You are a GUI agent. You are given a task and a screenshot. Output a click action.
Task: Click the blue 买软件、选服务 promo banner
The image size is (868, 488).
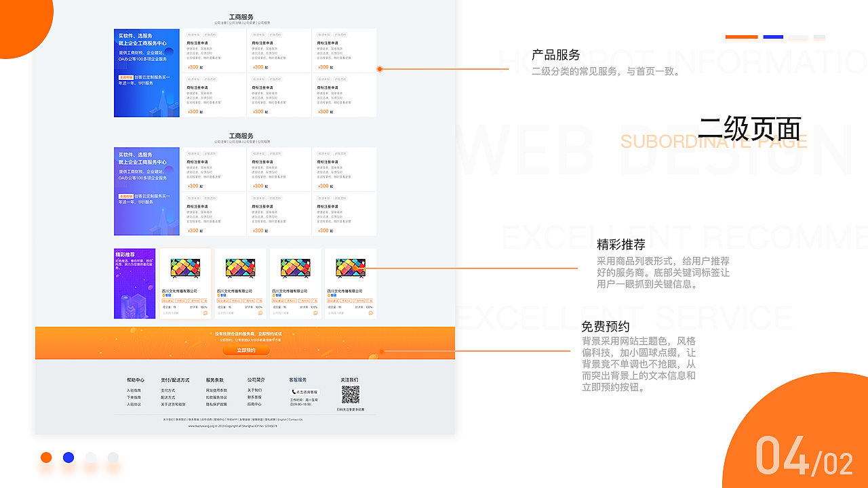click(146, 73)
